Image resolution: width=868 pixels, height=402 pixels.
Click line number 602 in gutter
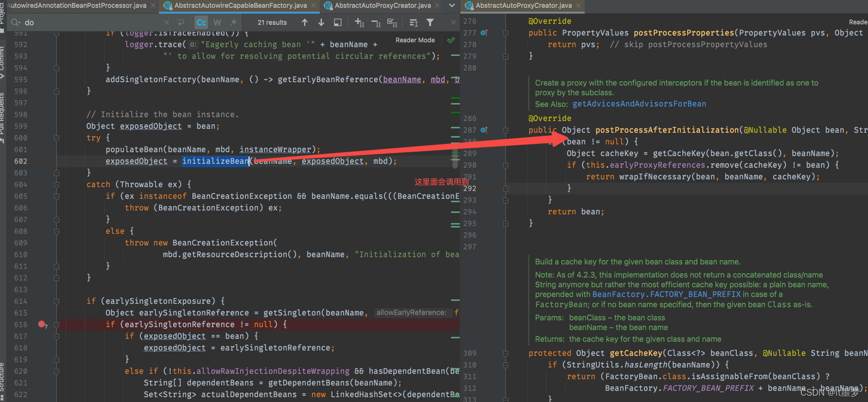(x=20, y=161)
